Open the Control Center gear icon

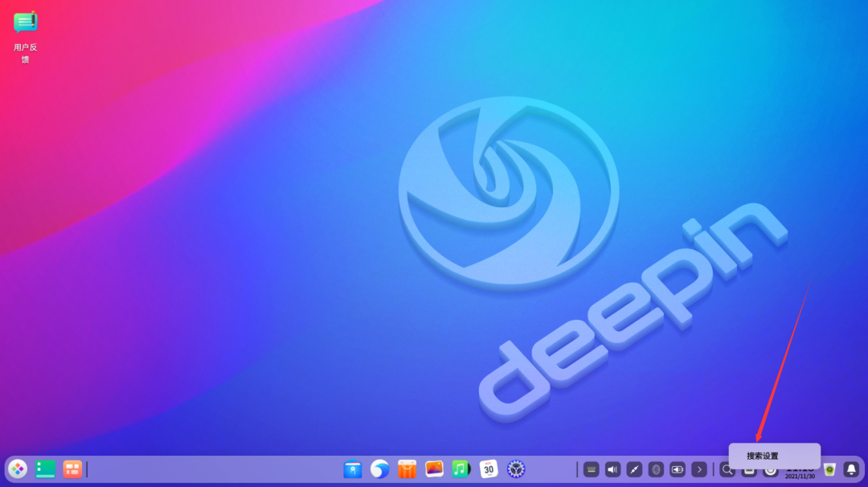click(515, 469)
